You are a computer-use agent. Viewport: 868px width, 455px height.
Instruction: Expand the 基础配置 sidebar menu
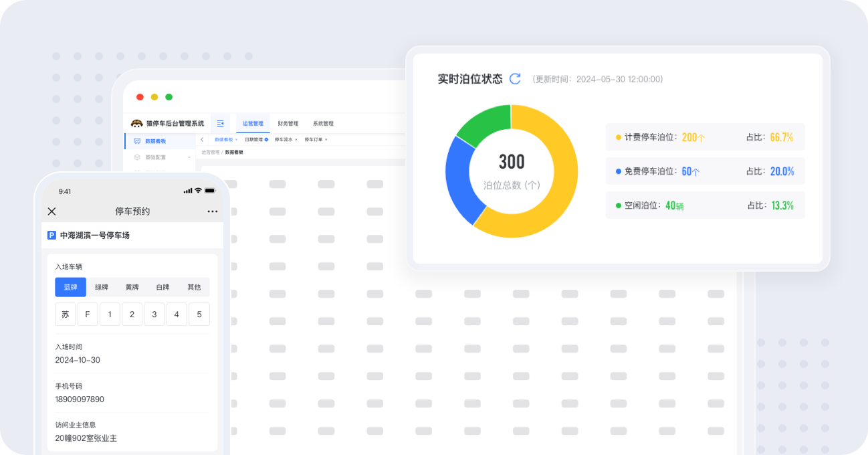(x=189, y=157)
